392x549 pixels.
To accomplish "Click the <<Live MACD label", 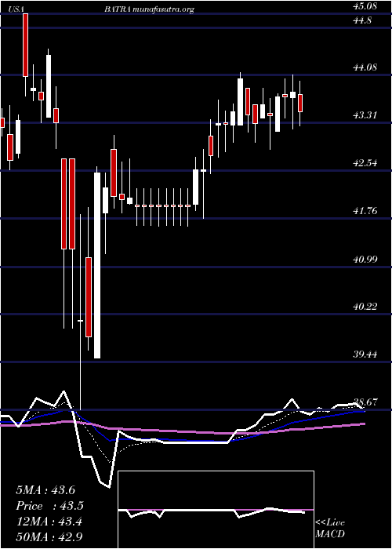I will coord(330,529).
